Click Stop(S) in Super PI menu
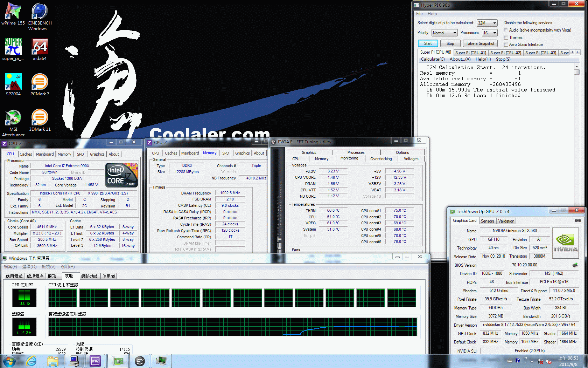 pos(503,59)
